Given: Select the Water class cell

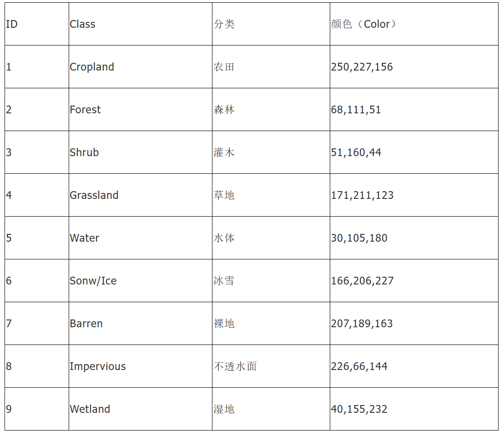Looking at the screenshot, I should (84, 238).
